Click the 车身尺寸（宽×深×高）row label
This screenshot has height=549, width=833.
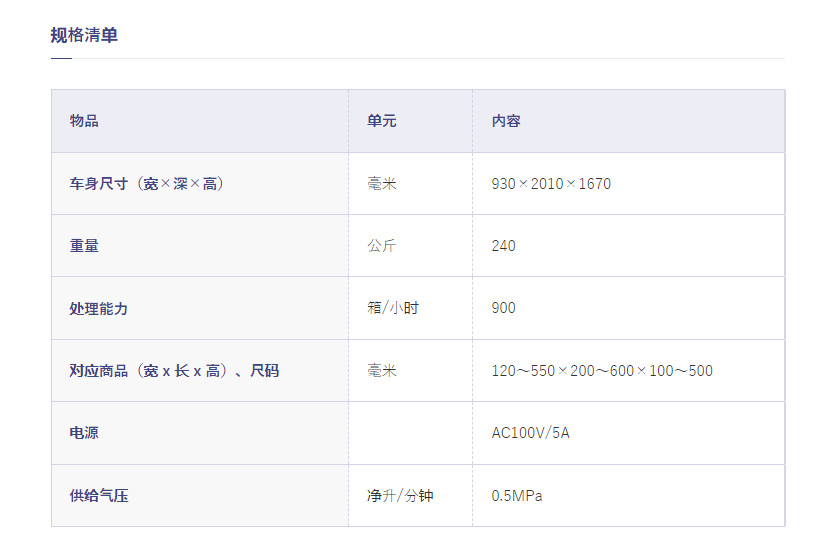tap(146, 184)
